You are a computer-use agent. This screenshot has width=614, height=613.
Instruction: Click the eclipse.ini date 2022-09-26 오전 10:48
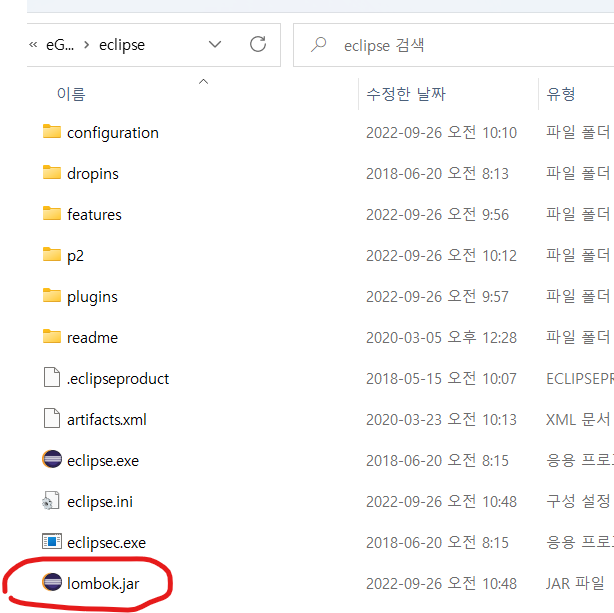click(441, 501)
